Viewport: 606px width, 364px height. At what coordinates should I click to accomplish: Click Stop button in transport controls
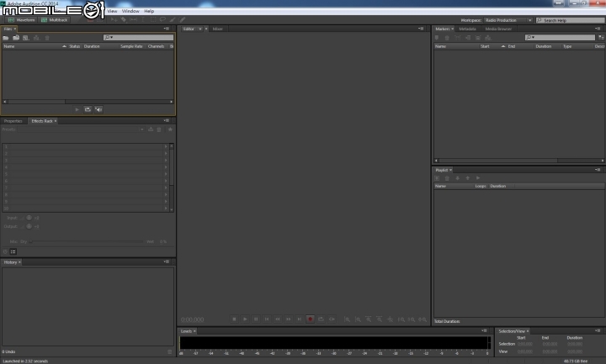[234, 319]
